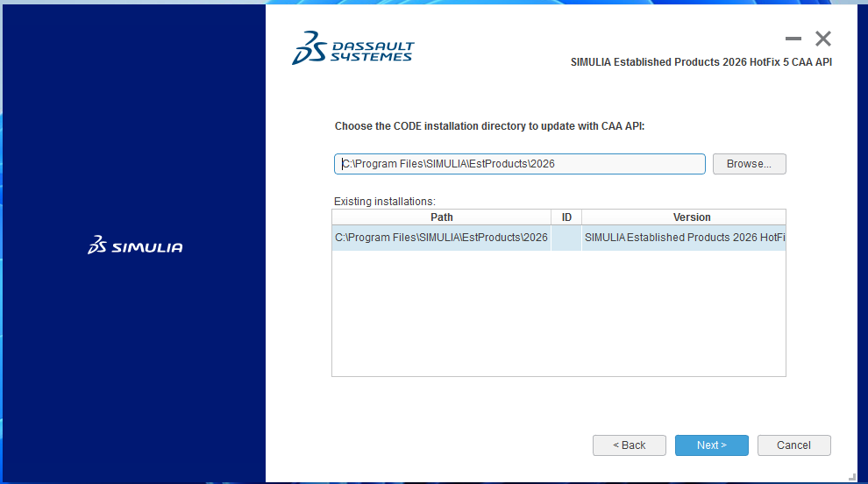Minimize the installer window
868x484 pixels.
793,39
